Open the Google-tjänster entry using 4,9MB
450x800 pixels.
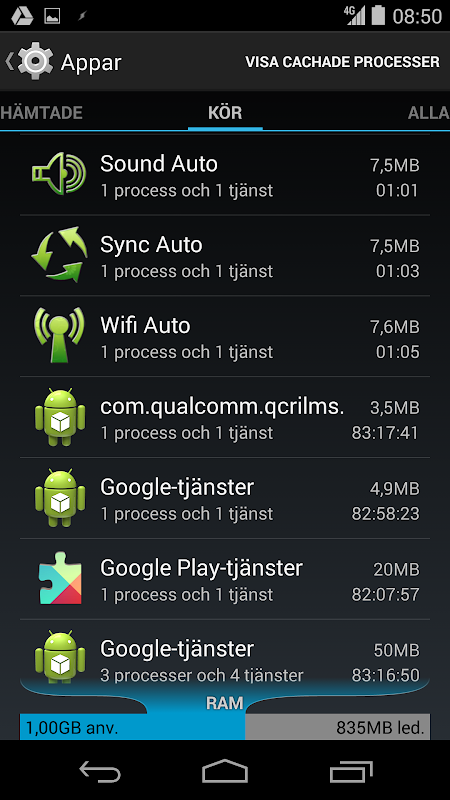[x=225, y=498]
